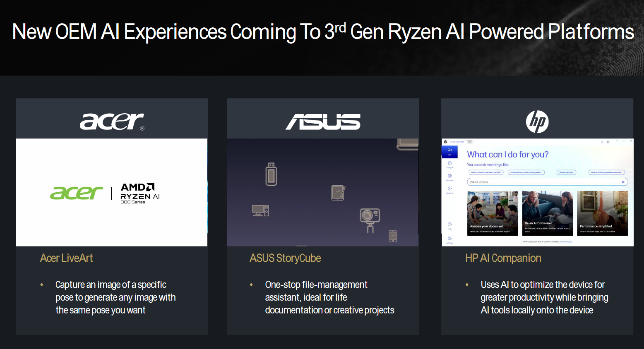This screenshot has width=644, height=349.
Task: Click the USB flash drive icon
Action: [x=271, y=174]
